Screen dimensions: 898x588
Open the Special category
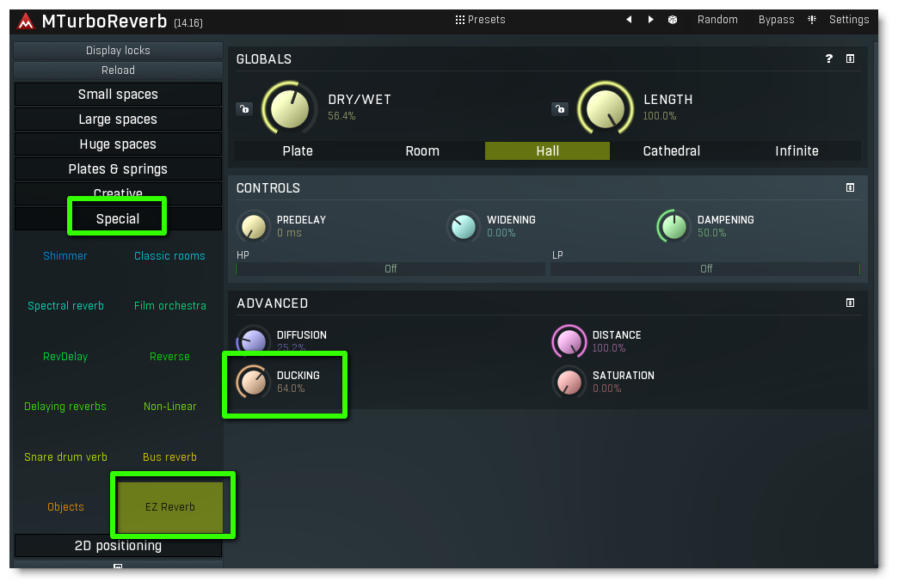click(118, 218)
